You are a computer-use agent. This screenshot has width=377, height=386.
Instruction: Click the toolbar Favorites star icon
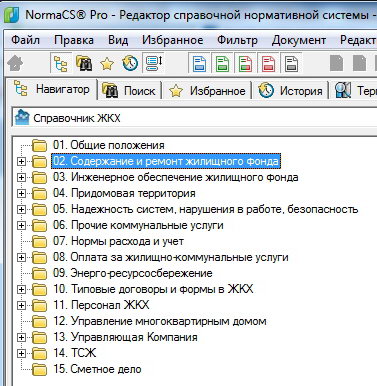tap(107, 63)
